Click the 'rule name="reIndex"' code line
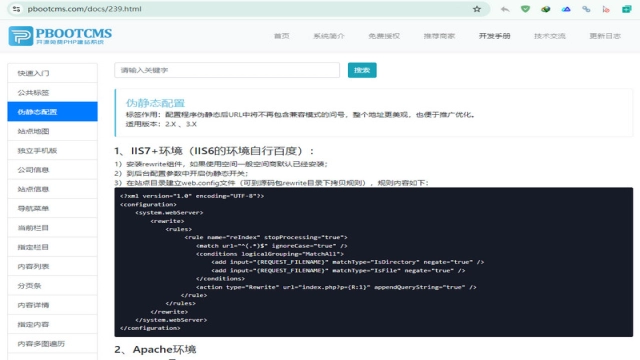 pos(266,237)
